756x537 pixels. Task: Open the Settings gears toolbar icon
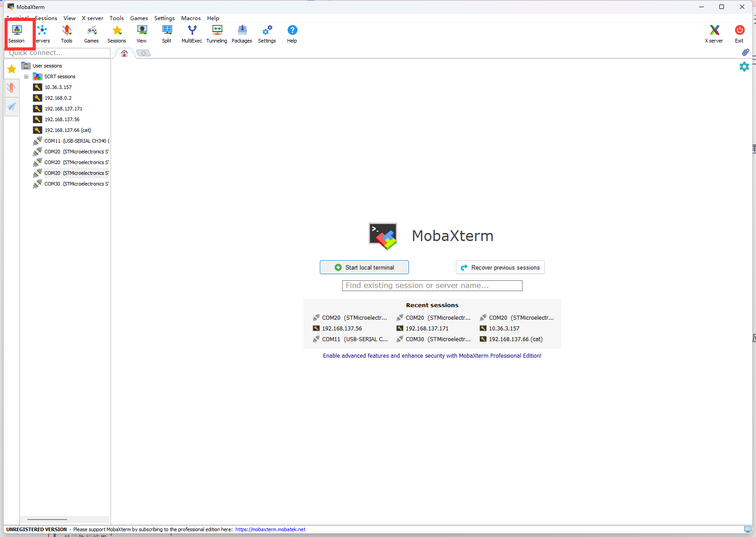[x=267, y=34]
